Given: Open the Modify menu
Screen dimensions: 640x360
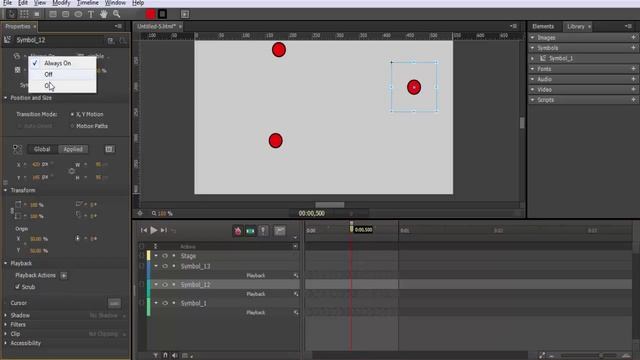Looking at the screenshot, I should 61,3.
